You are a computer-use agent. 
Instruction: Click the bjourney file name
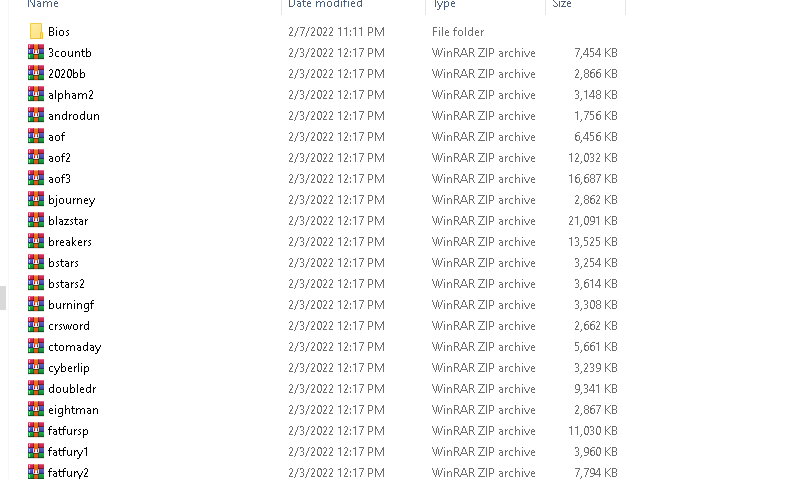(x=71, y=200)
